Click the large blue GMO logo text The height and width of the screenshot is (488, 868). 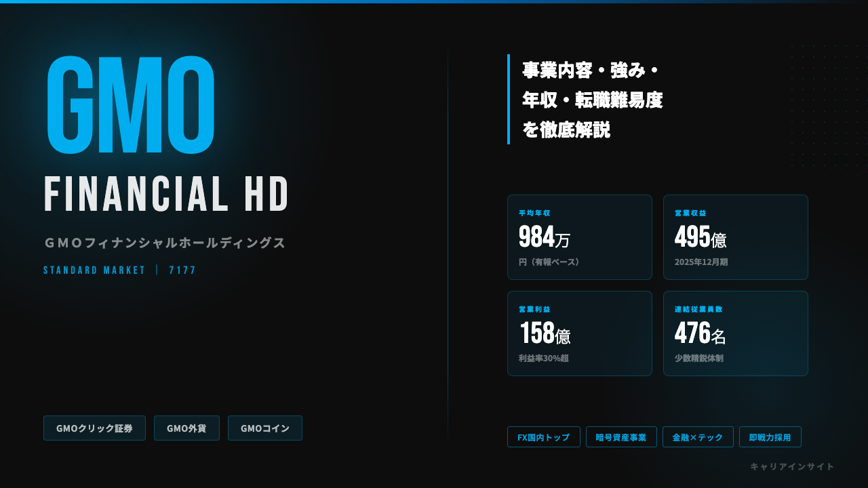click(131, 105)
